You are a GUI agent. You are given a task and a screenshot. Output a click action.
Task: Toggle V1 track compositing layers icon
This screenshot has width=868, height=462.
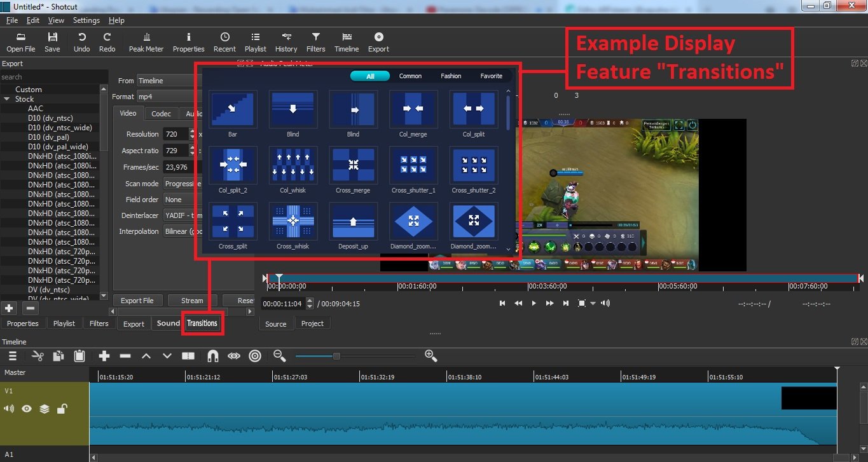click(x=45, y=409)
